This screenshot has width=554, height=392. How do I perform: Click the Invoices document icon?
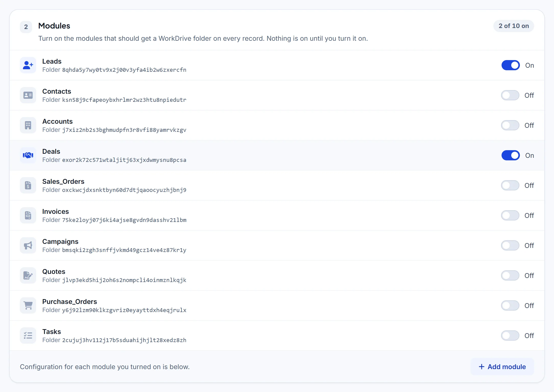pyautogui.click(x=28, y=215)
